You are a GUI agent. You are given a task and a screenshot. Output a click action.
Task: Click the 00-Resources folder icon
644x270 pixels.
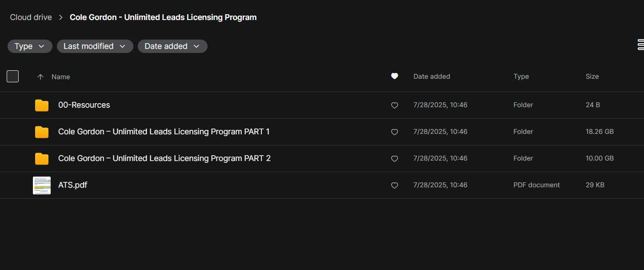(42, 105)
